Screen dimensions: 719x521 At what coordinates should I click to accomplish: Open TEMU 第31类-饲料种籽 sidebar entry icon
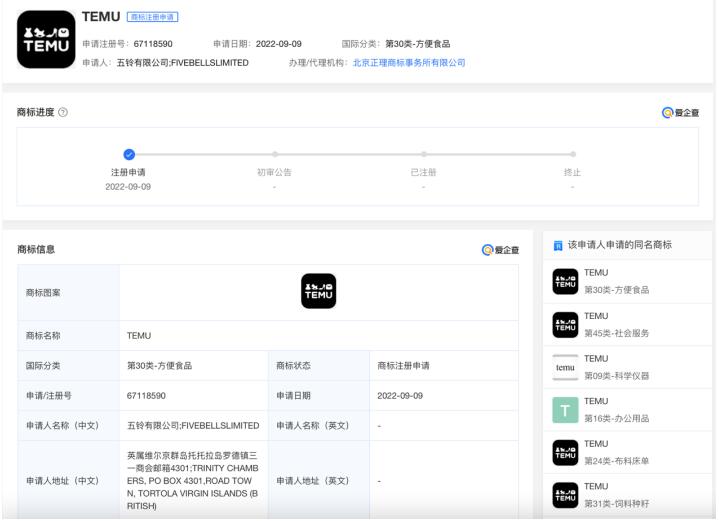click(566, 495)
